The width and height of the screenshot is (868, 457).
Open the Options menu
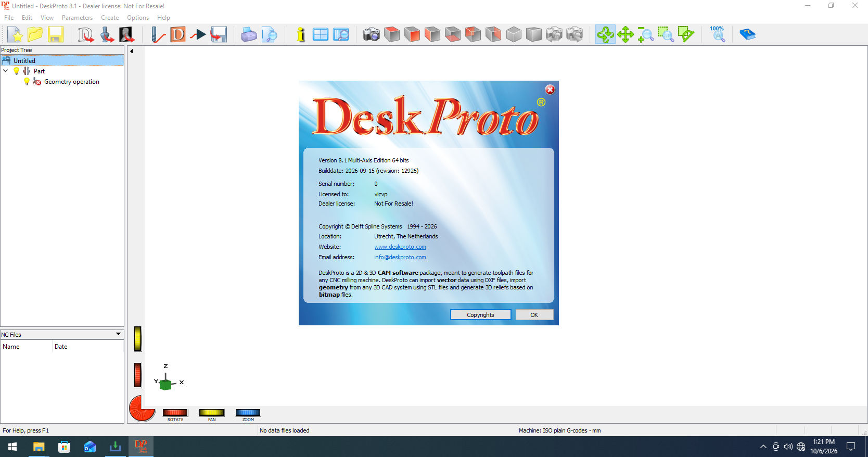(x=138, y=18)
